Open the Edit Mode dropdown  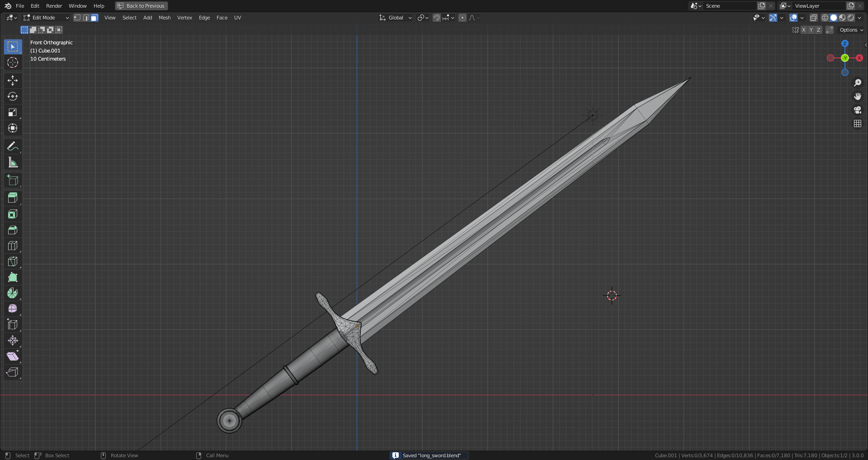tap(46, 18)
